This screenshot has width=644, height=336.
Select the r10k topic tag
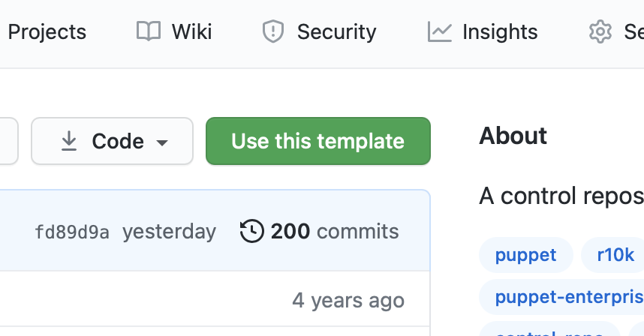[615, 254]
